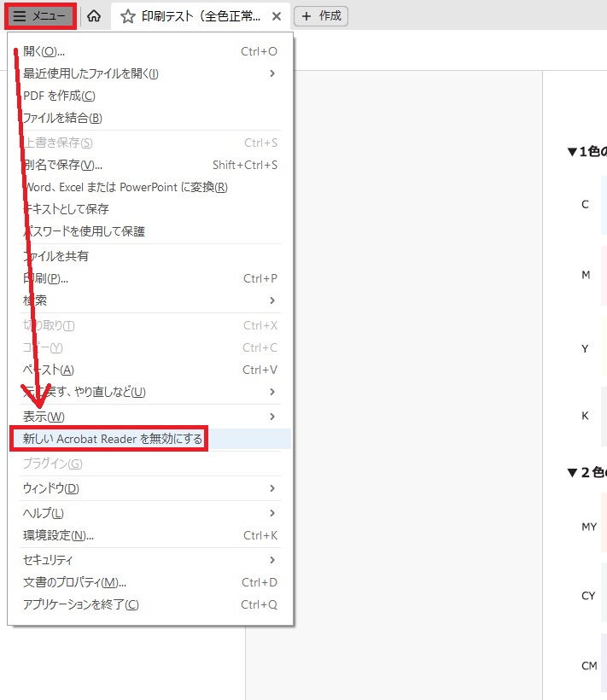
Task: Open 環境設定(N)... preferences
Action: click(58, 535)
